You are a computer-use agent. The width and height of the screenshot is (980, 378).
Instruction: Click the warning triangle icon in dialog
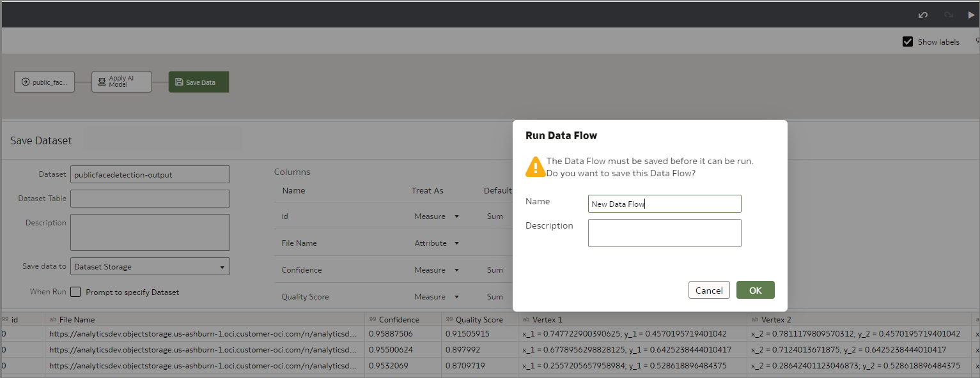click(x=534, y=167)
